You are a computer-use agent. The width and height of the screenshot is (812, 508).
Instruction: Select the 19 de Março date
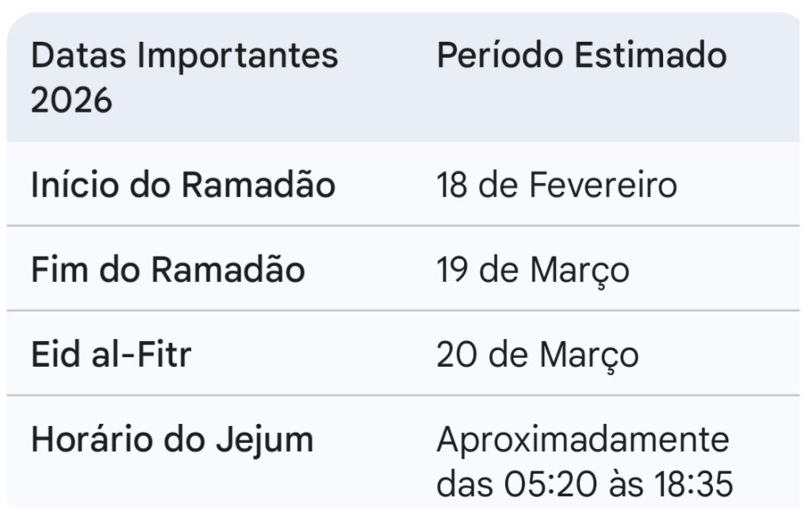pos(533,270)
